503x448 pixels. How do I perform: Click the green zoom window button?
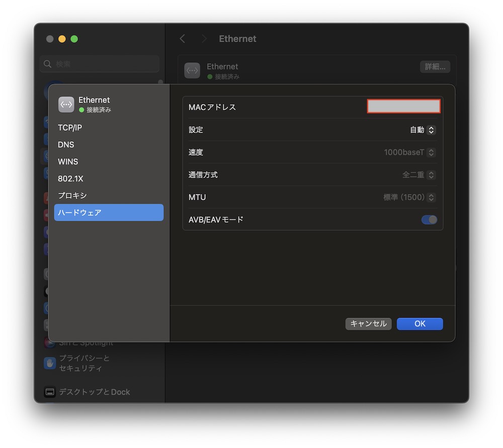click(x=74, y=39)
